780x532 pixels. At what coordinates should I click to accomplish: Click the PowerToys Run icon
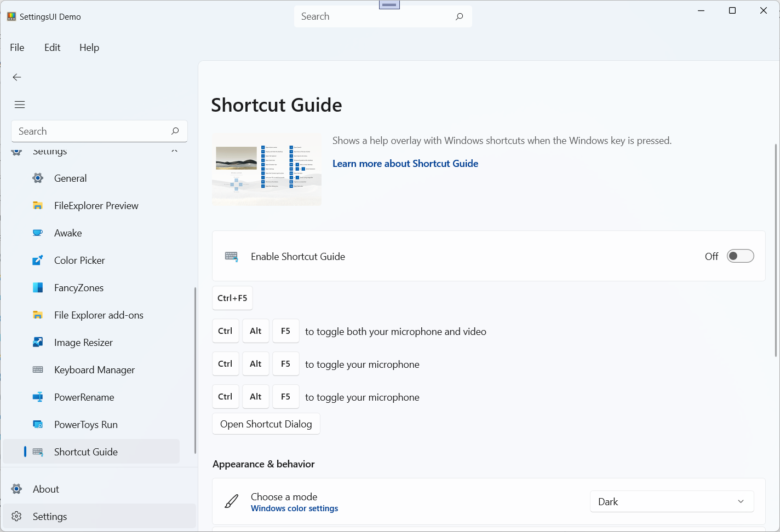pyautogui.click(x=38, y=424)
